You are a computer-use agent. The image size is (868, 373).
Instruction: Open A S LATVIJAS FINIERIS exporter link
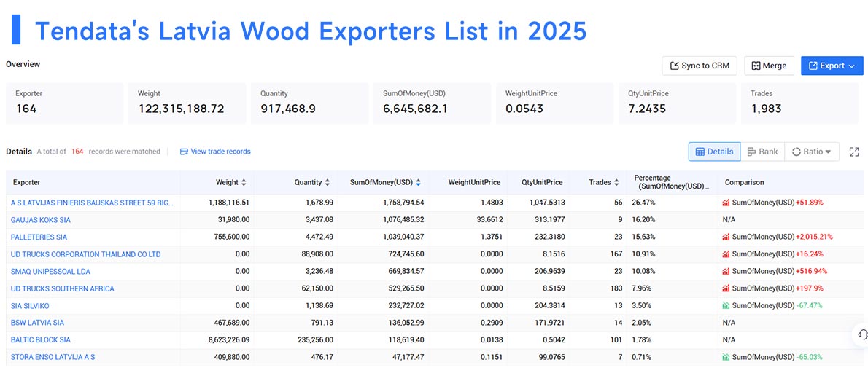click(x=92, y=203)
